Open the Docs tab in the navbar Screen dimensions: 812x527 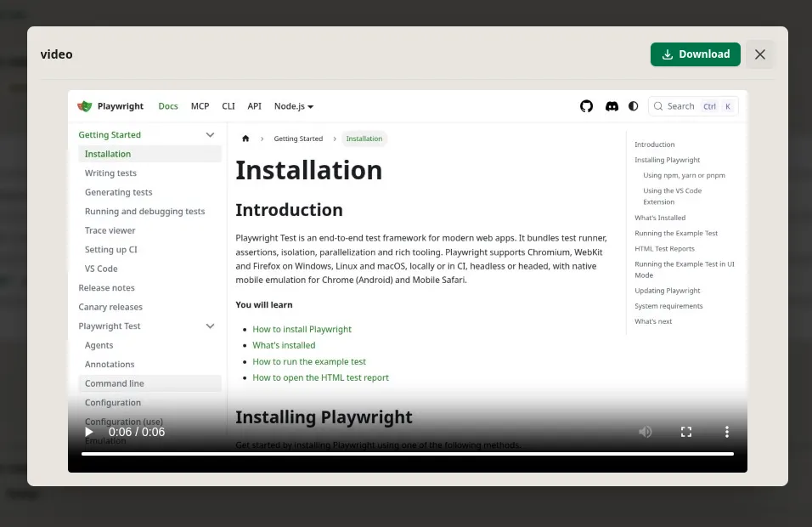tap(168, 106)
